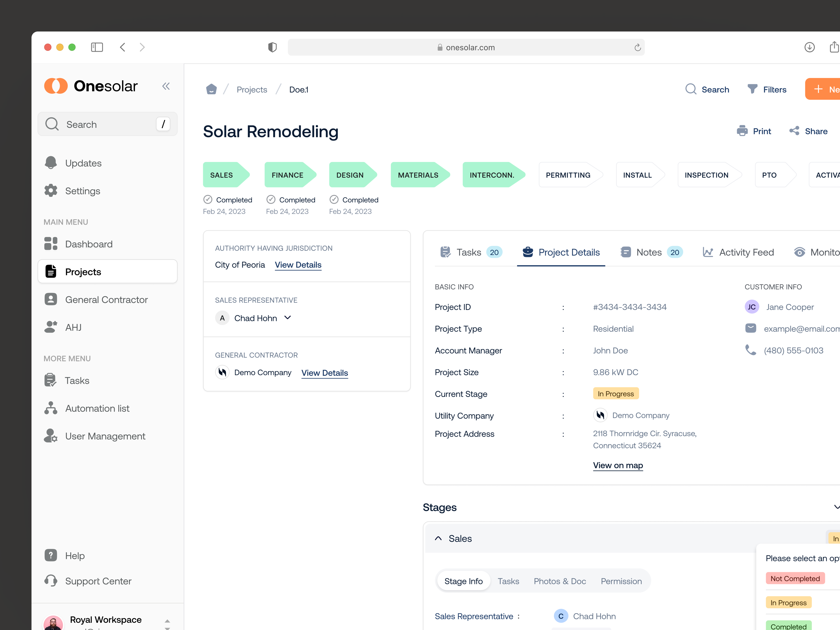This screenshot has height=630, width=840.
Task: Select the In Progress status option
Action: click(x=788, y=602)
